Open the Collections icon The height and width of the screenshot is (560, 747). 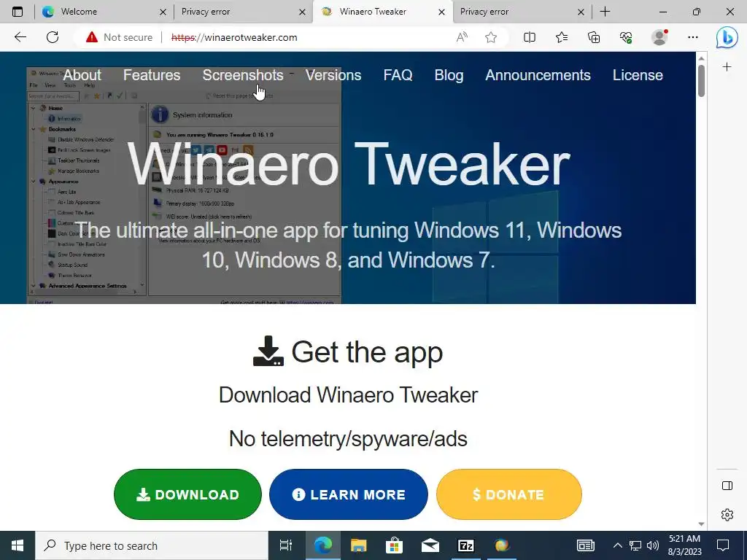(x=594, y=37)
